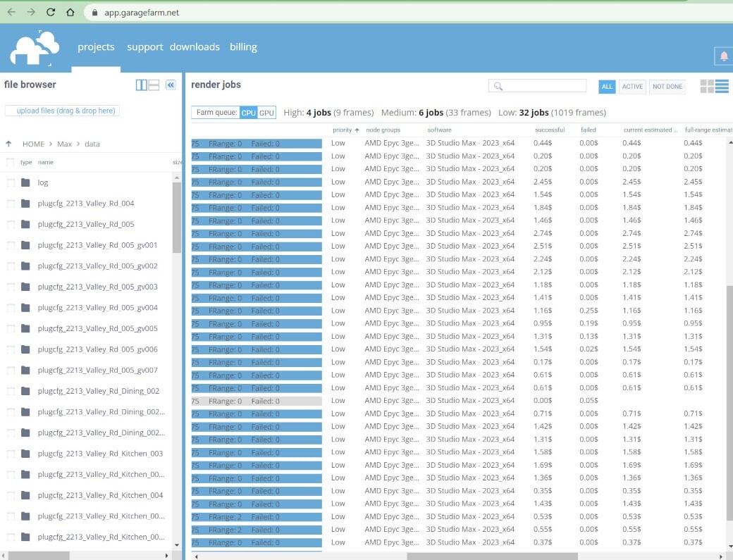Viewport: 733px width, 560px height.
Task: Sort jobs by the priority column
Action: pyautogui.click(x=343, y=130)
